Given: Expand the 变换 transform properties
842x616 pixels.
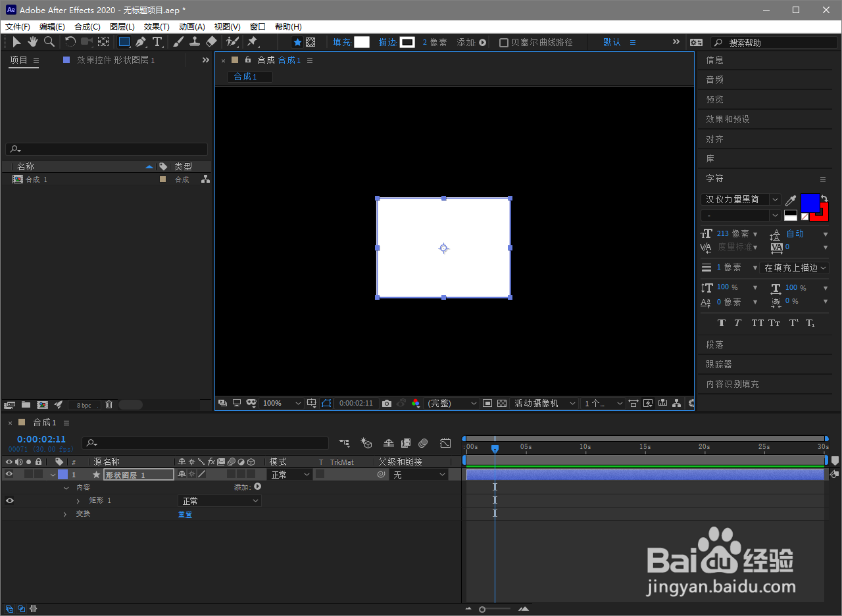Looking at the screenshot, I should tap(64, 514).
